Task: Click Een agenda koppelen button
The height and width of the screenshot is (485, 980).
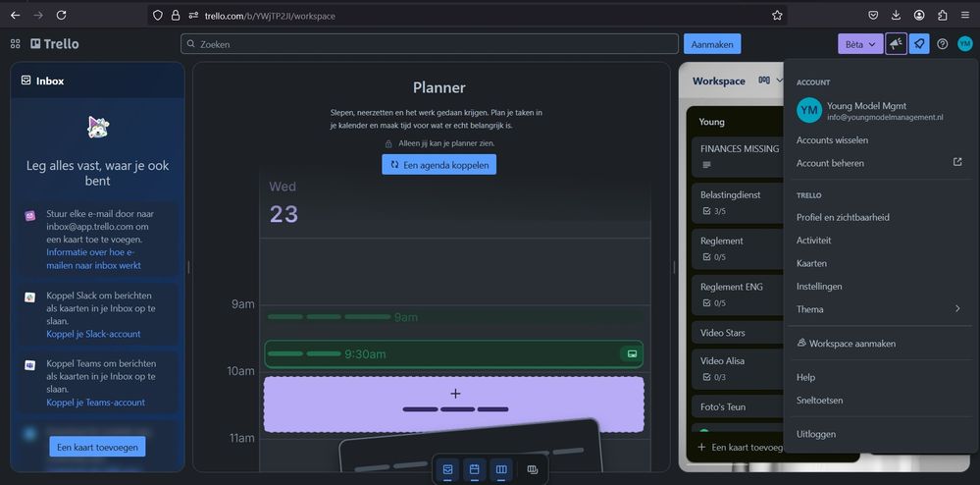Action: (438, 165)
